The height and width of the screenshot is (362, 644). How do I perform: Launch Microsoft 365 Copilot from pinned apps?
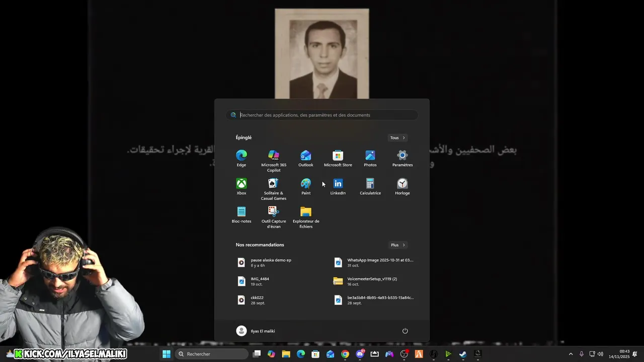coord(274,161)
